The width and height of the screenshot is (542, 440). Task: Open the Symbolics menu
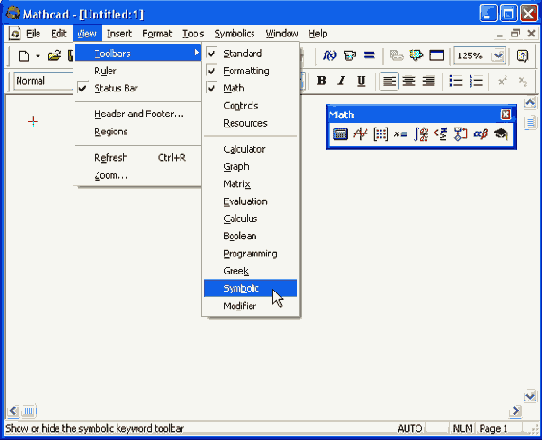[x=234, y=34]
